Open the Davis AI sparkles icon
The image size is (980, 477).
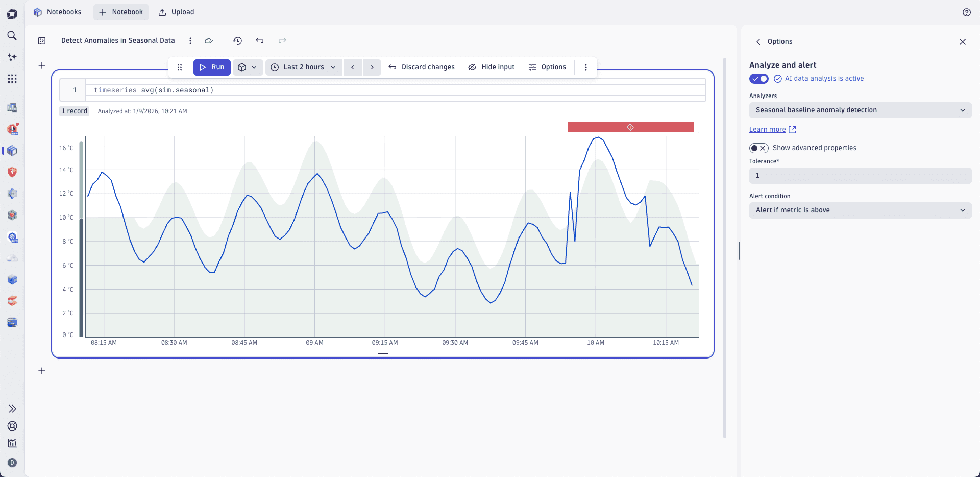click(12, 57)
